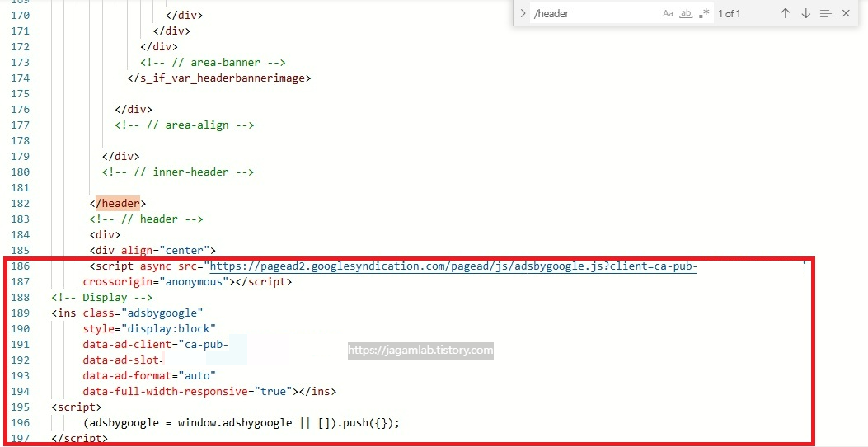
Task: Click the data-ad-slot attribute
Action: (x=122, y=360)
